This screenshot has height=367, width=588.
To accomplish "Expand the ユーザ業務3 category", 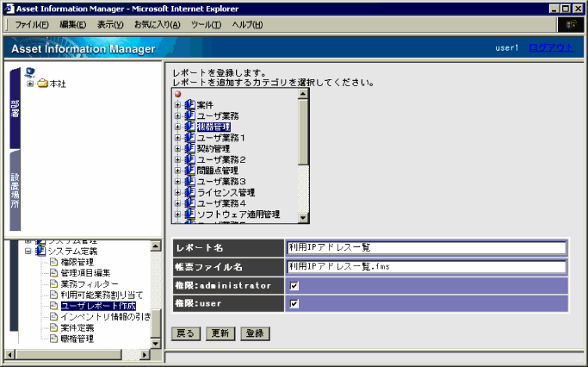I will tap(177, 181).
